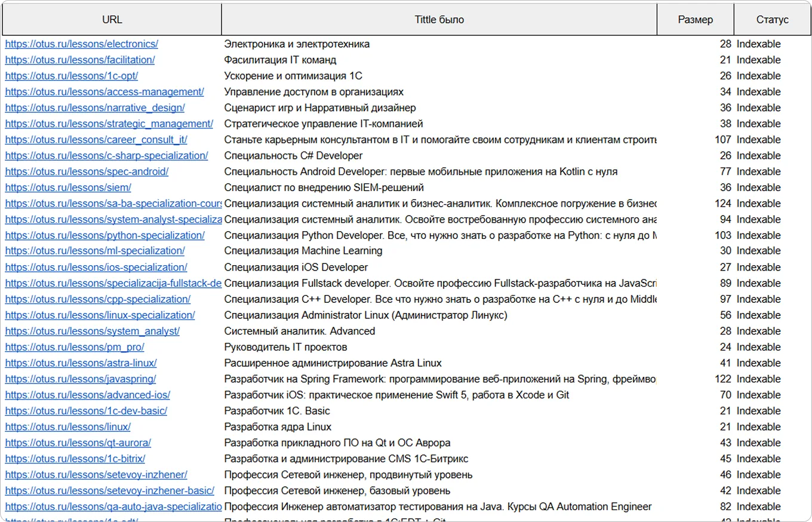This screenshot has height=522, width=812.
Task: Follow the lessons/1c-dev-basic/ link
Action: coord(86,411)
